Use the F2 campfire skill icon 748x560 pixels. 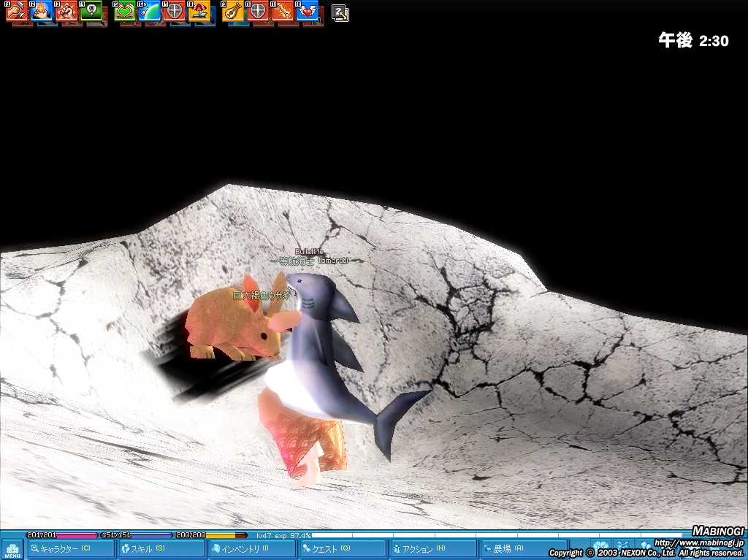coord(41,10)
